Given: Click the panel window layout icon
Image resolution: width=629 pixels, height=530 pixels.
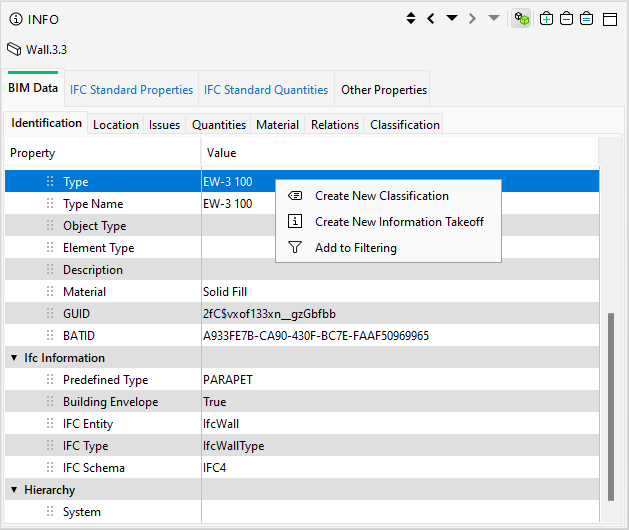Looking at the screenshot, I should (x=609, y=19).
